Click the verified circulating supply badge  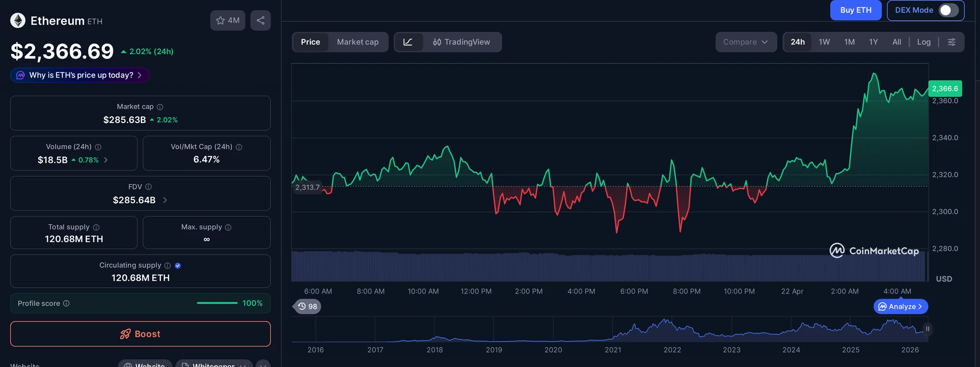(x=178, y=265)
